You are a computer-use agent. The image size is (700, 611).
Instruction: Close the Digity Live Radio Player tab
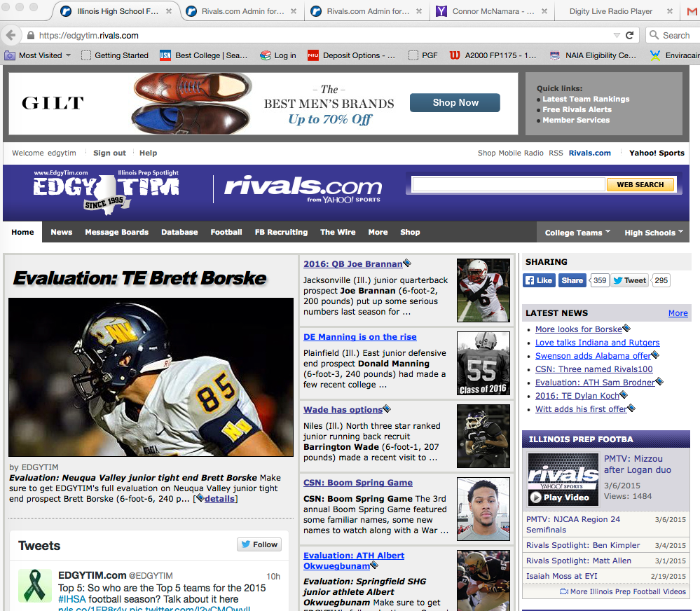tap(670, 11)
